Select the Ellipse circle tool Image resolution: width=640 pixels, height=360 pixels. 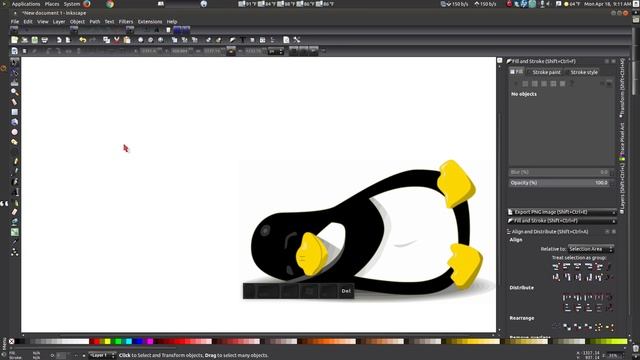pyautogui.click(x=15, y=132)
